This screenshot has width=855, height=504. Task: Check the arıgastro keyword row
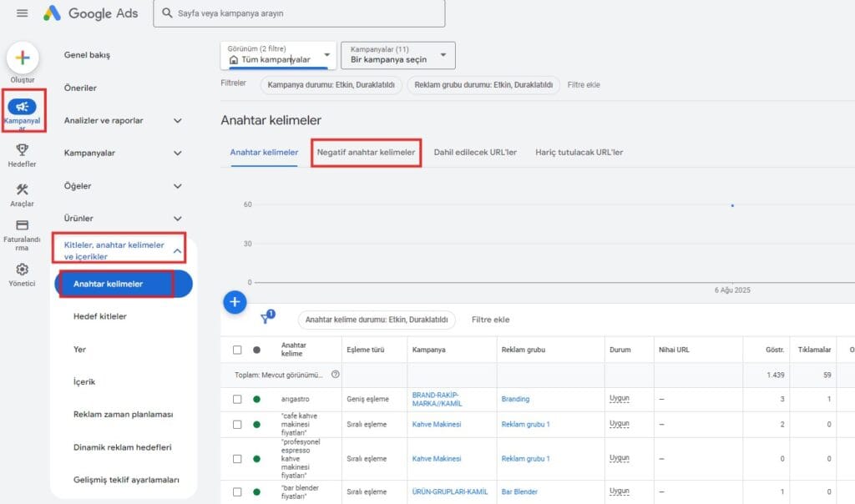(237, 400)
